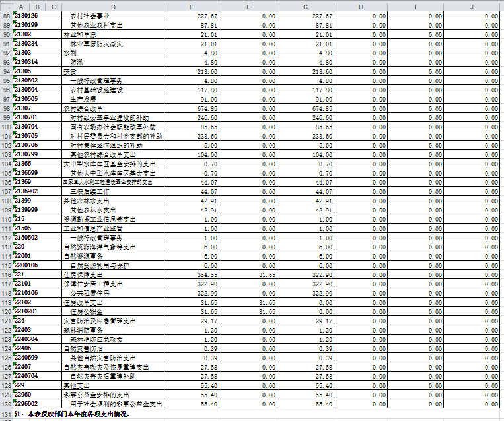Image resolution: width=504 pixels, height=421 pixels.
Task: Select column J header
Action: pos(472,6)
